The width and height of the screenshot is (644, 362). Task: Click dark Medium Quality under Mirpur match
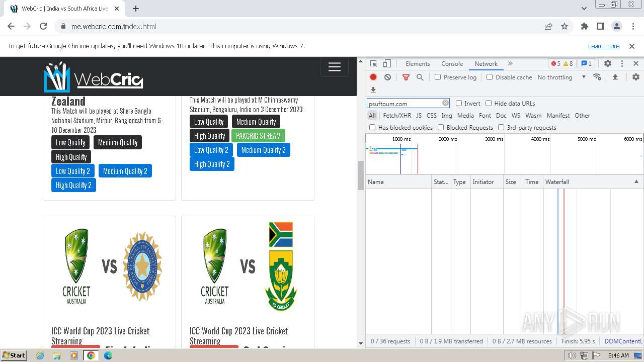118,142
